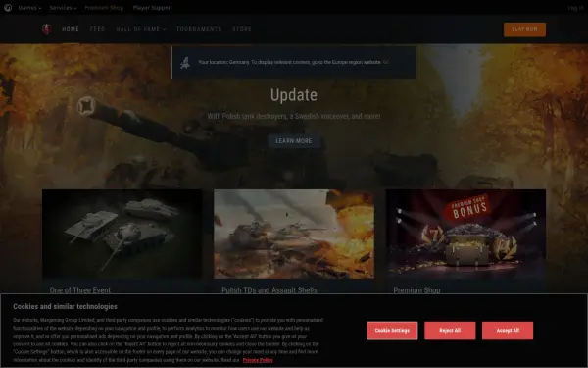Image resolution: width=588 pixels, height=368 pixels.
Task: Click the One of Three Event title
Action: coord(80,289)
